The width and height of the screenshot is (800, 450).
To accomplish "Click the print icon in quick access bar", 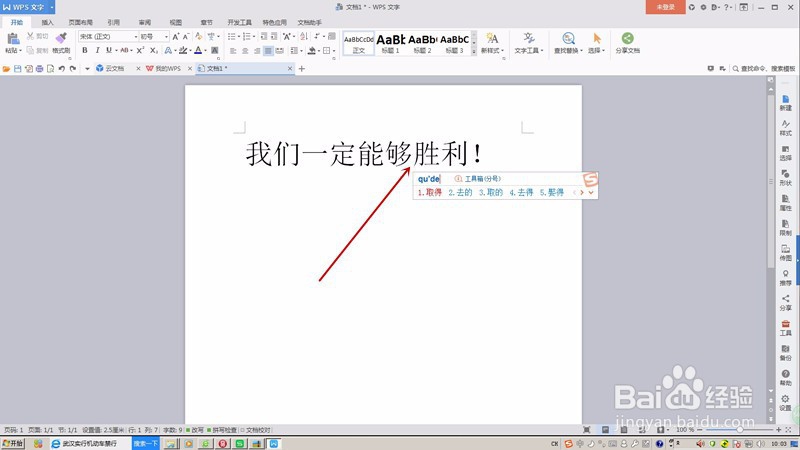I will click(x=39, y=68).
